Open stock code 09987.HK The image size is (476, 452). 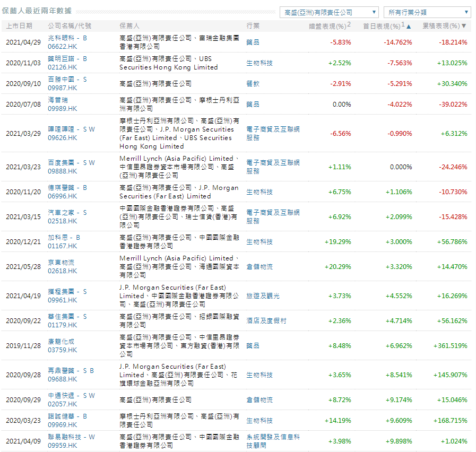click(x=63, y=88)
